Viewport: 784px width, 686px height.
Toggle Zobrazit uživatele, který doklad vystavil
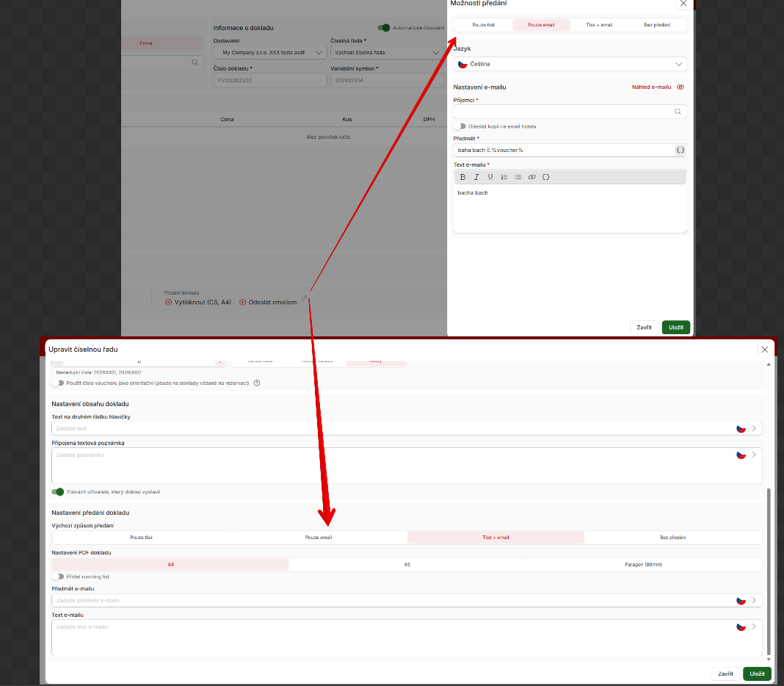coord(58,492)
